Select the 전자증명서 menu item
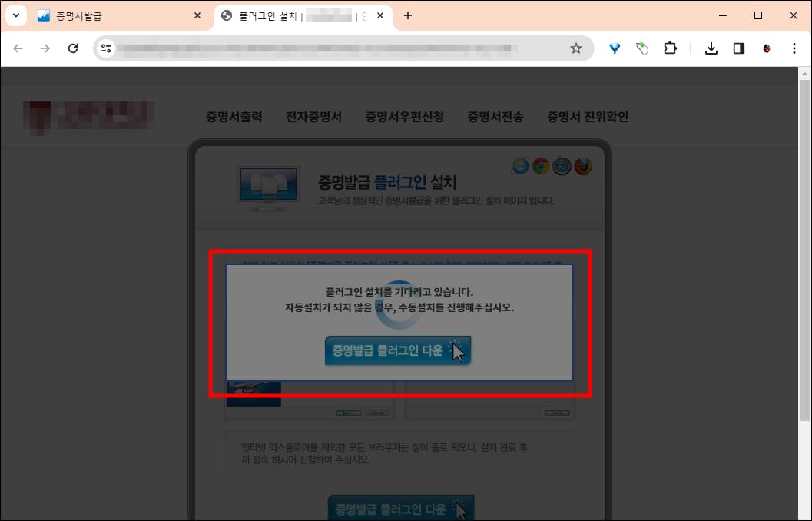 pyautogui.click(x=313, y=116)
